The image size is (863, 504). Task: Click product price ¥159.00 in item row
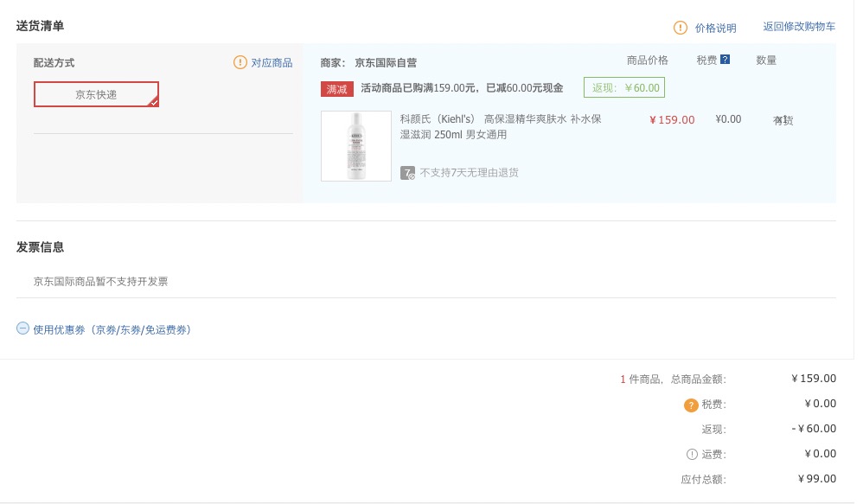click(x=672, y=119)
